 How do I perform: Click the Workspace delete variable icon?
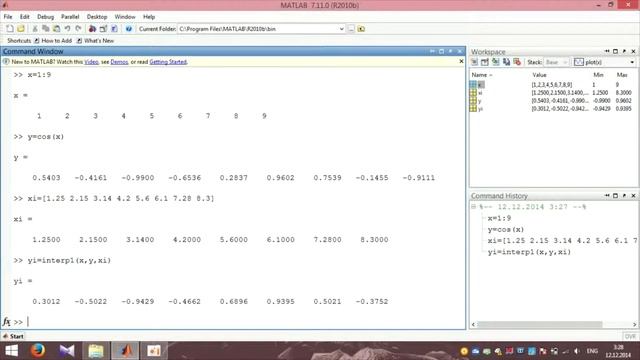517,62
